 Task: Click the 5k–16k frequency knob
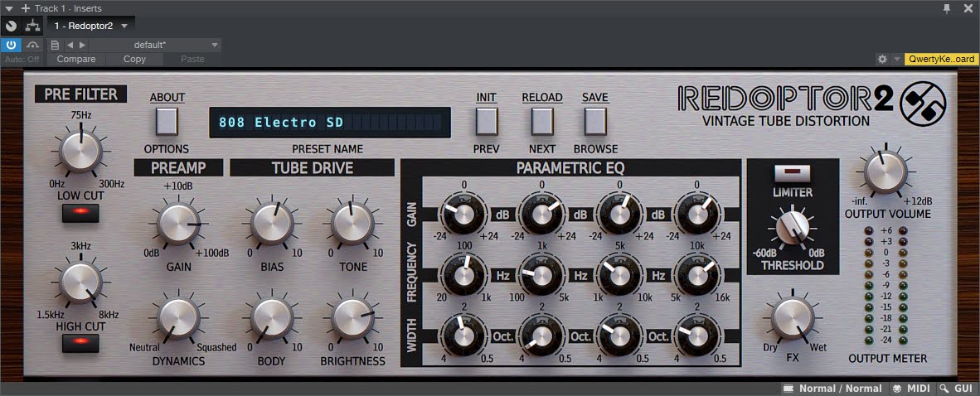tap(697, 275)
